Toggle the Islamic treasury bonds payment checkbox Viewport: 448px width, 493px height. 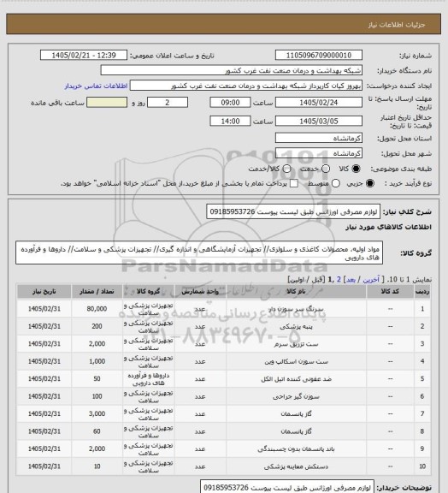coord(294,183)
